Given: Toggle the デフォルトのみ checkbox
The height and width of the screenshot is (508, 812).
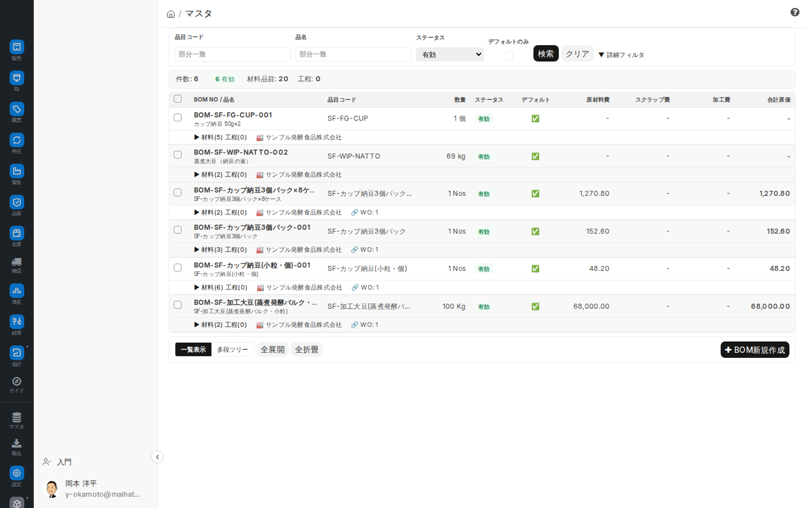Looking at the screenshot, I should pyautogui.click(x=509, y=55).
